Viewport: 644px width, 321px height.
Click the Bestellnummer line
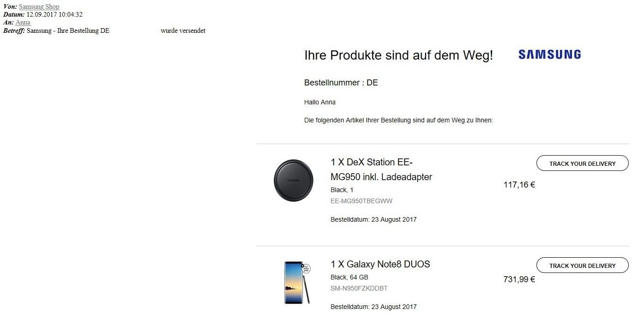pyautogui.click(x=341, y=83)
